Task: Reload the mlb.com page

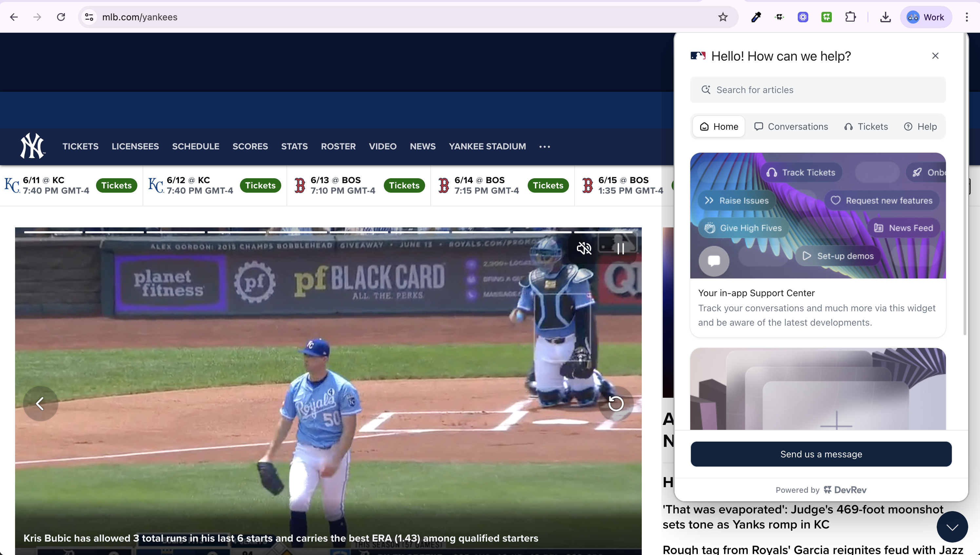Action: point(61,17)
